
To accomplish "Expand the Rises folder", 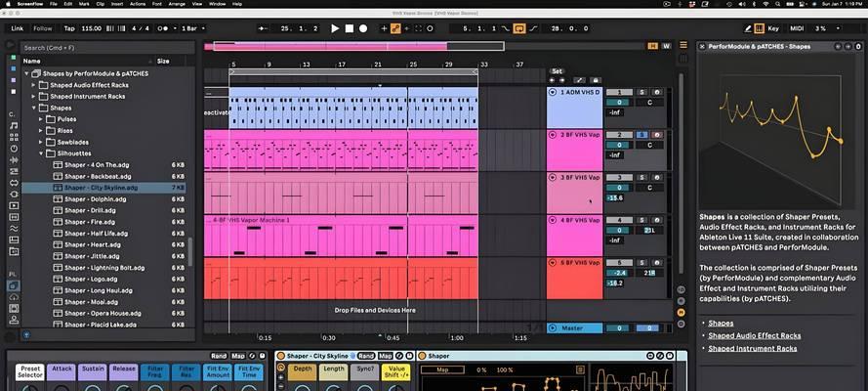I will point(40,131).
